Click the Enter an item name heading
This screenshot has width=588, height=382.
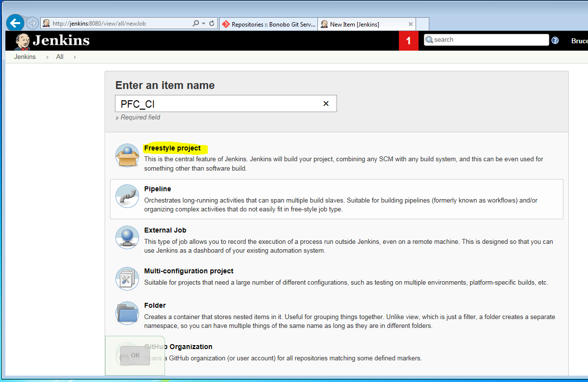click(165, 85)
